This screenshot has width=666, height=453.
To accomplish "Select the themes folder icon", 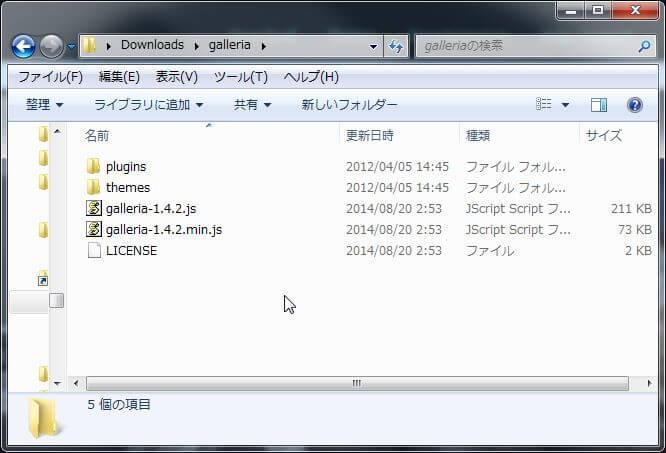I will click(x=94, y=187).
